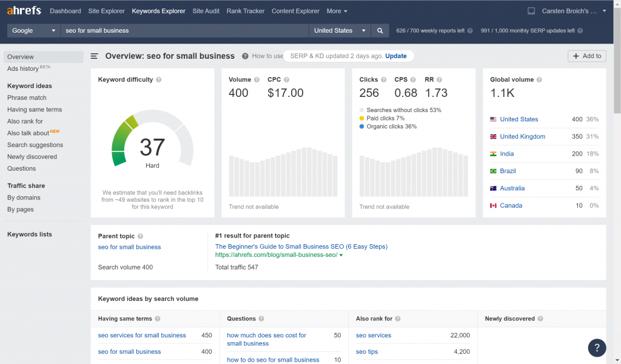Open Traffic share By domains

24,197
